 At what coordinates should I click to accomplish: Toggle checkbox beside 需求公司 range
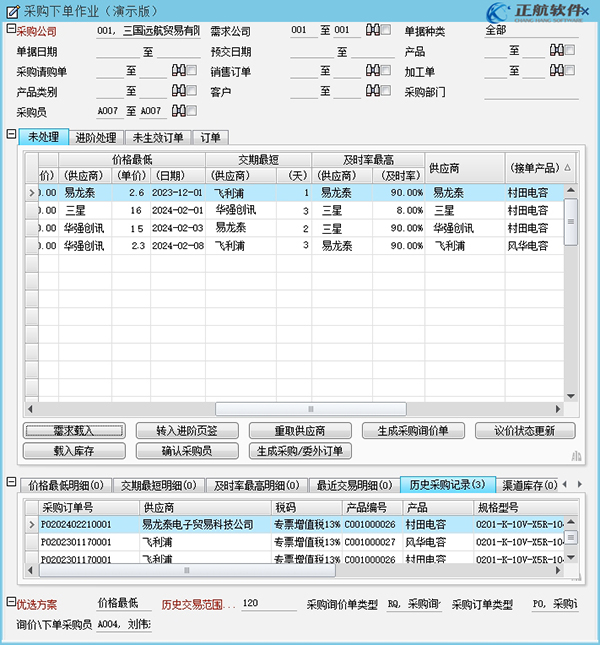(x=386, y=30)
